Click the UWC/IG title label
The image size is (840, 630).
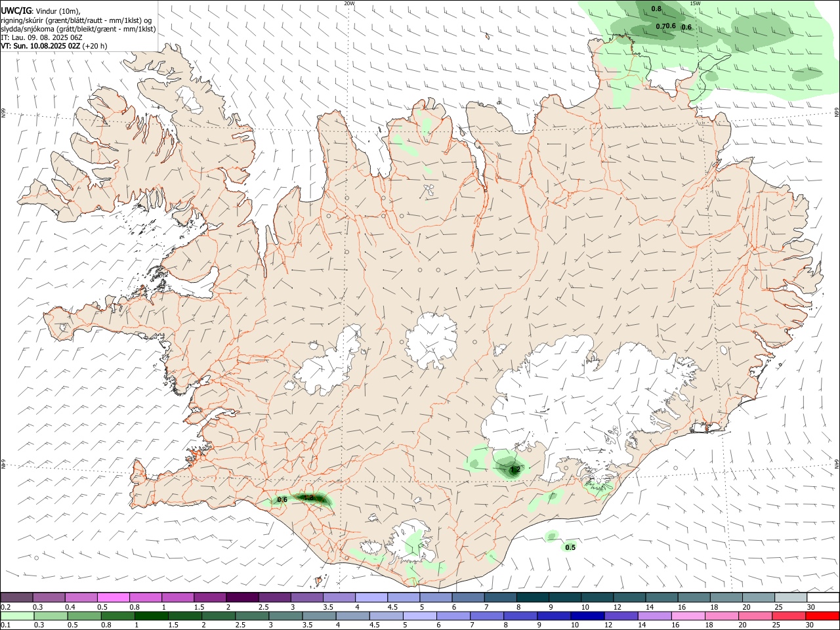(x=16, y=11)
